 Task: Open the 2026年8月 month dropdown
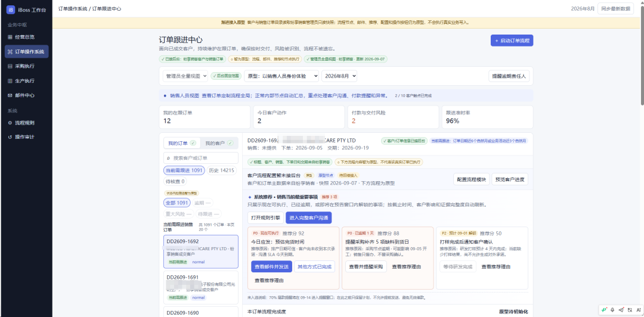tap(339, 76)
